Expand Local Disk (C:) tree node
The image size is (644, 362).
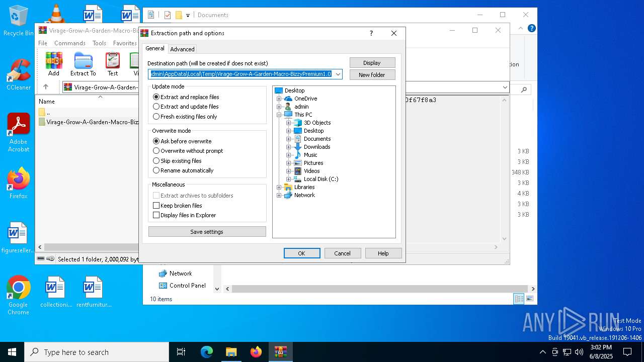point(289,179)
